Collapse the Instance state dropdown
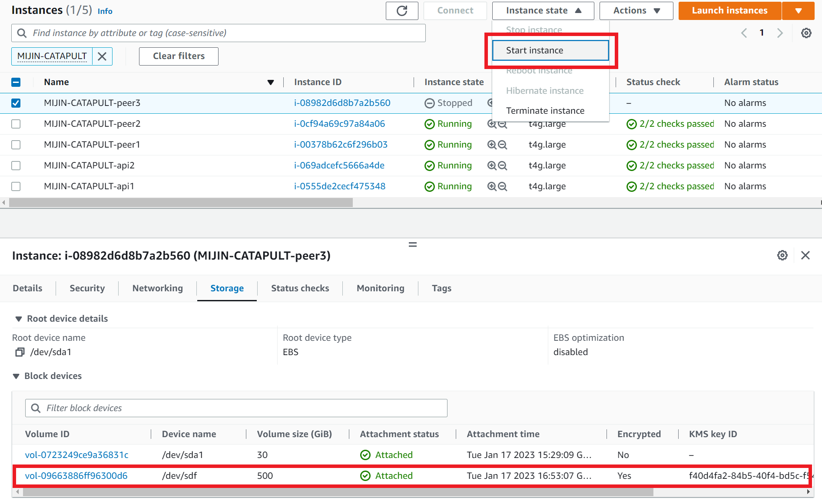The height and width of the screenshot is (504, 822). [x=543, y=11]
